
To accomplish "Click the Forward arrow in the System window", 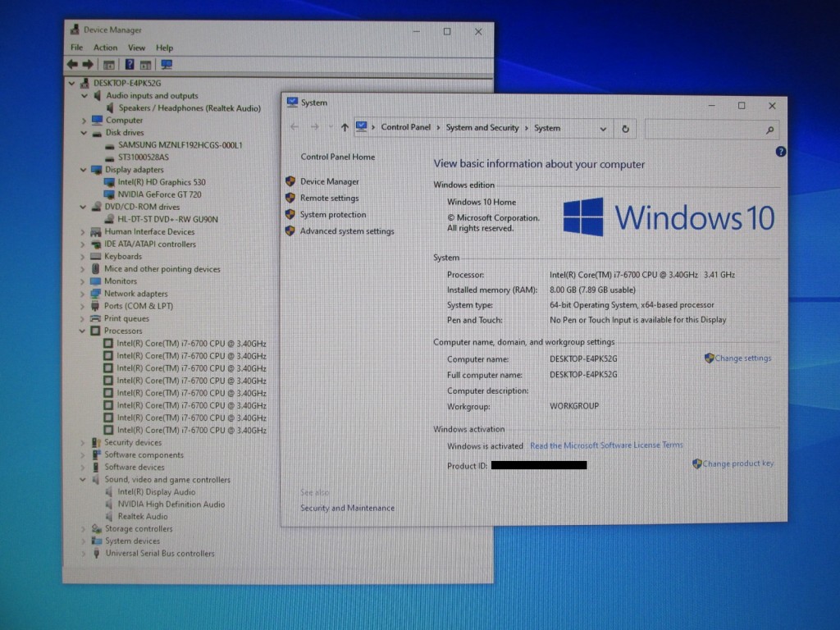I will click(x=315, y=127).
